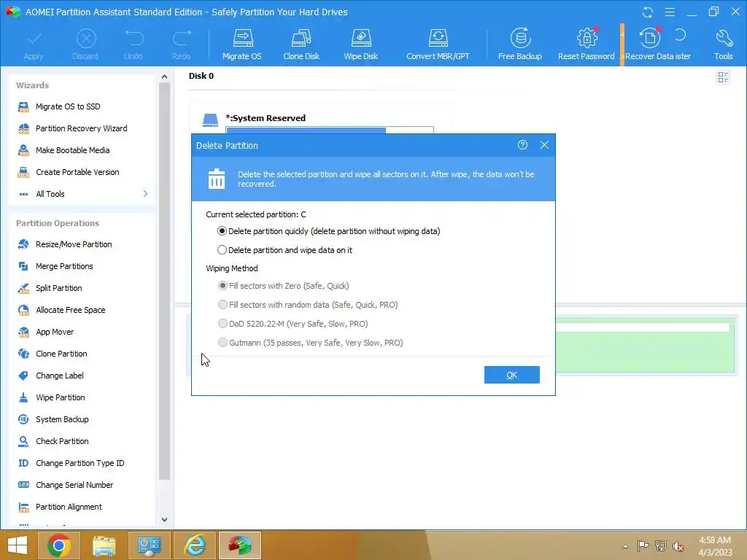This screenshot has height=560, width=747.
Task: Toggle the disk view layout icon
Action: click(723, 77)
